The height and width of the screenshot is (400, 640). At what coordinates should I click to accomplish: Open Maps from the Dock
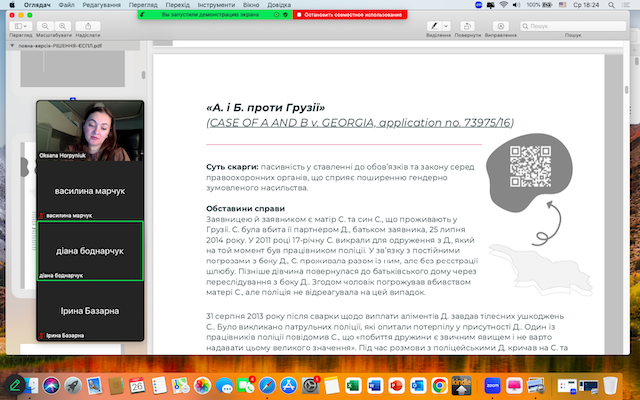[180, 385]
